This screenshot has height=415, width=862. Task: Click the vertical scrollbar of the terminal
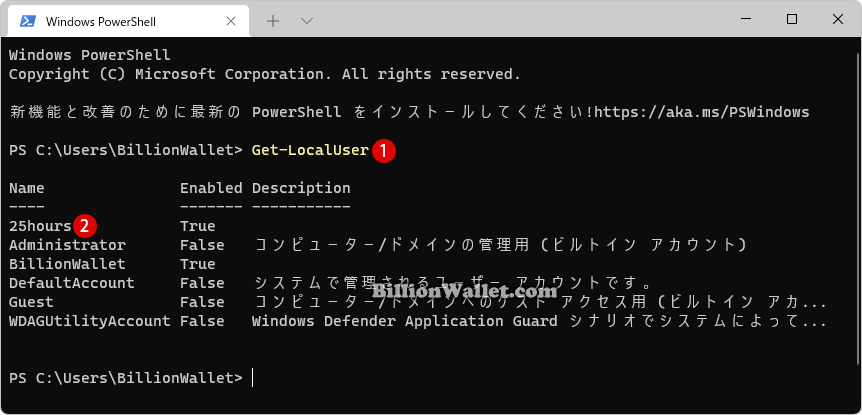click(857, 209)
